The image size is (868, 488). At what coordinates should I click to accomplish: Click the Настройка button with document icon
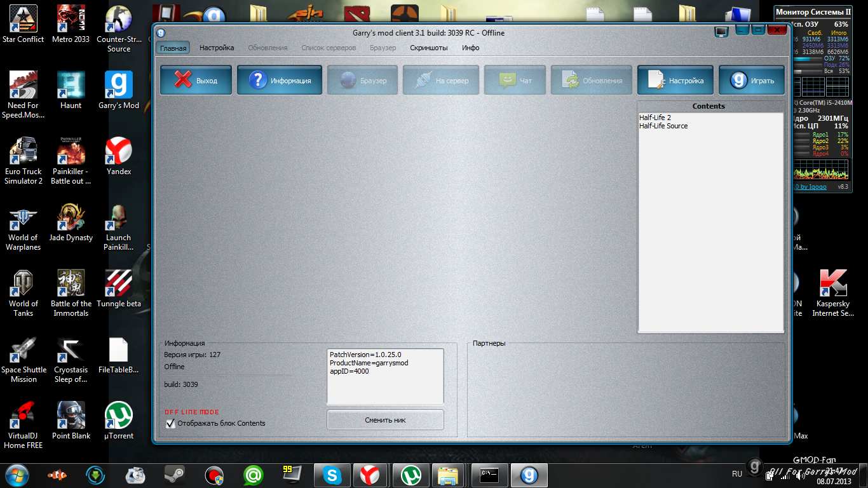tap(675, 81)
